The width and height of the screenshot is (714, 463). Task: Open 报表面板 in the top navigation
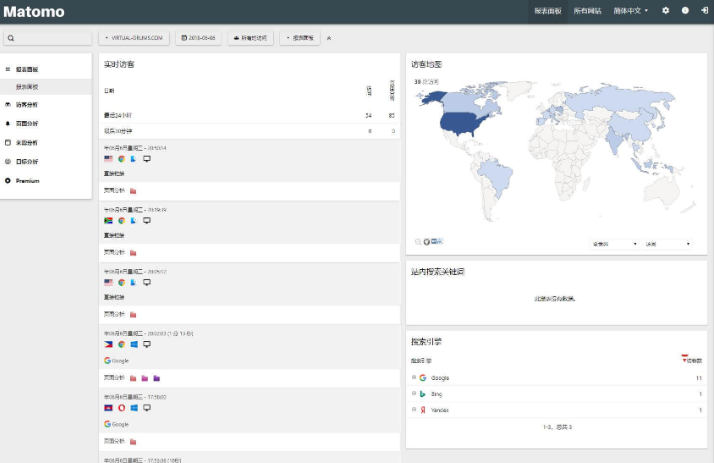(548, 11)
